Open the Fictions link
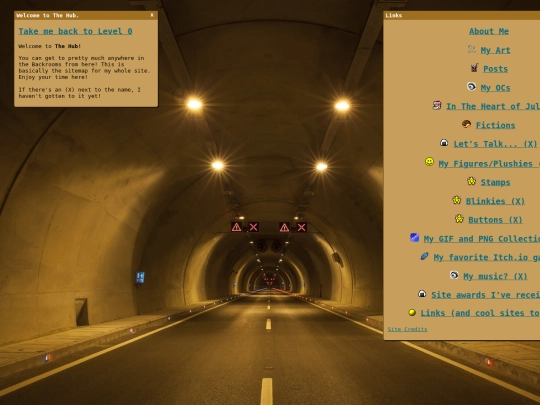Image resolution: width=540 pixels, height=405 pixels. click(495, 125)
